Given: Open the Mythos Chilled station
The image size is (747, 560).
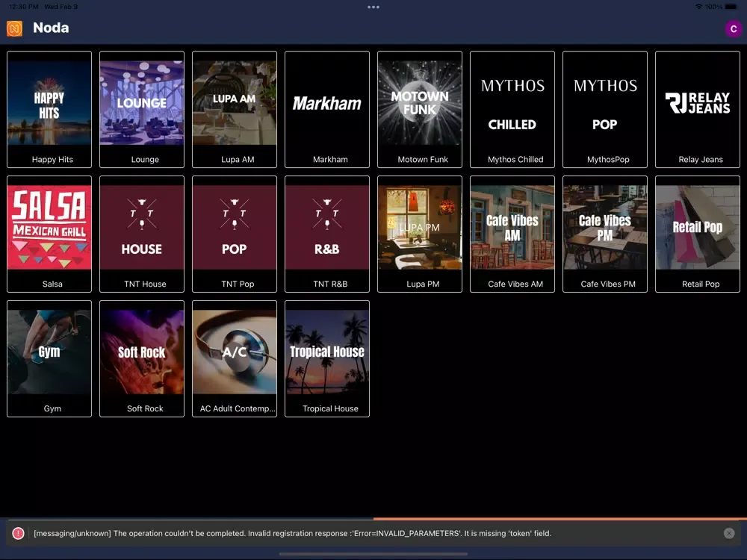Looking at the screenshot, I should pos(512,110).
